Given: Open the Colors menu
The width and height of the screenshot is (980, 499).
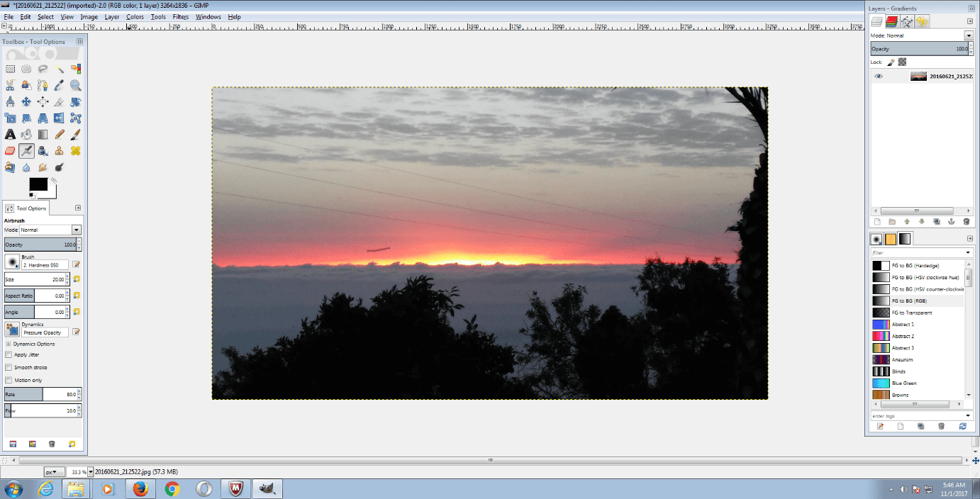Looking at the screenshot, I should (135, 16).
